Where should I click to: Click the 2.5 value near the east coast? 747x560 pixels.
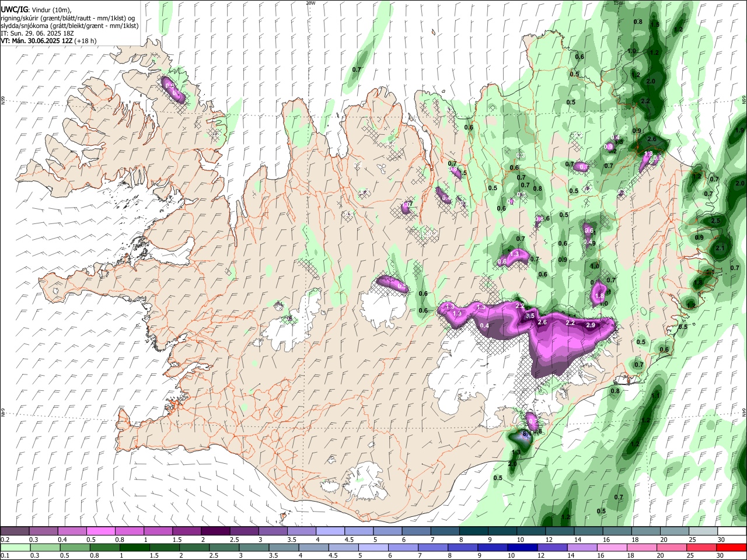tap(715, 220)
